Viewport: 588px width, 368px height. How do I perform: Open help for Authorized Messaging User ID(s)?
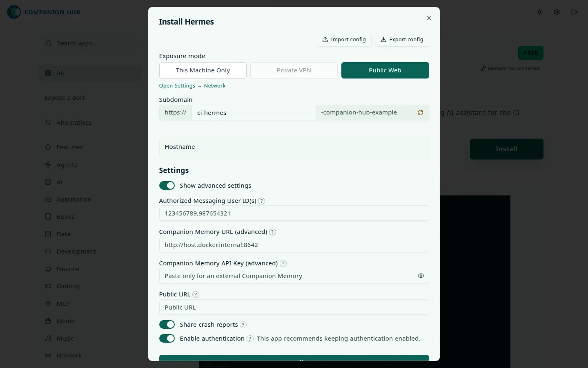click(262, 201)
